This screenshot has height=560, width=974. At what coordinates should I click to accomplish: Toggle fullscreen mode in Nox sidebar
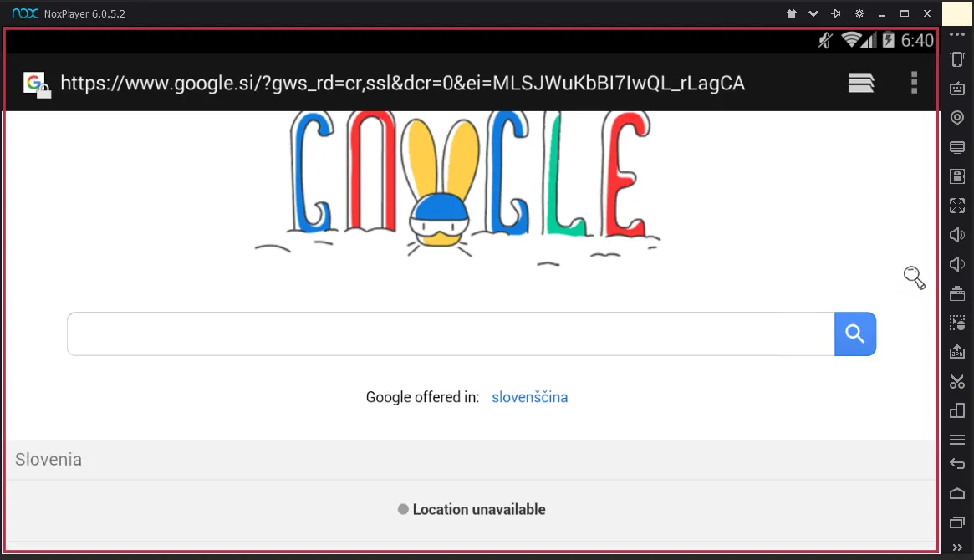click(x=957, y=206)
